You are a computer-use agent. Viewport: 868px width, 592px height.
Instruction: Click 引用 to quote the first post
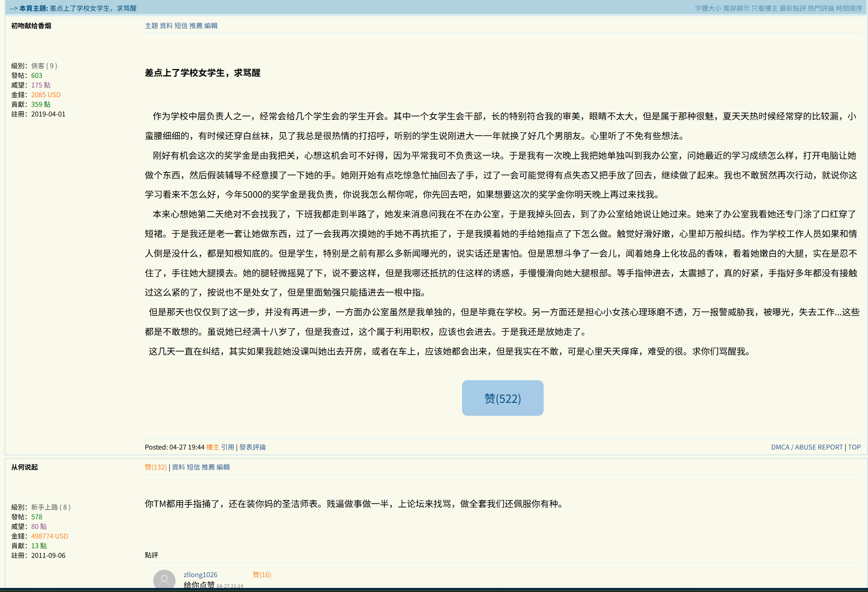tap(227, 447)
